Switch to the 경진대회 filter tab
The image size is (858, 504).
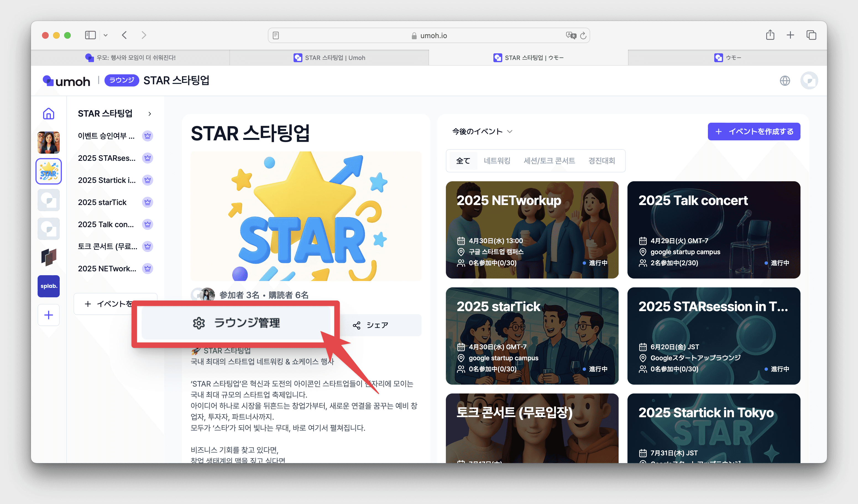coord(601,161)
